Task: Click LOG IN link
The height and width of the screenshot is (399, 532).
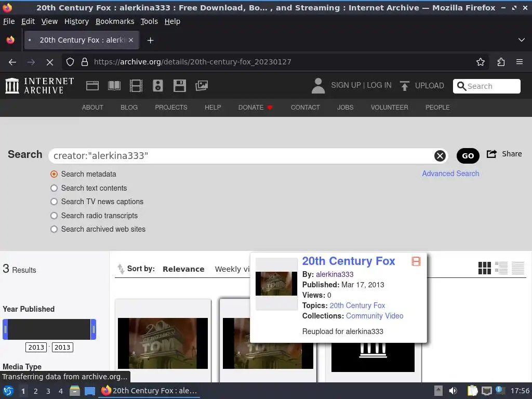Action: click(x=379, y=85)
